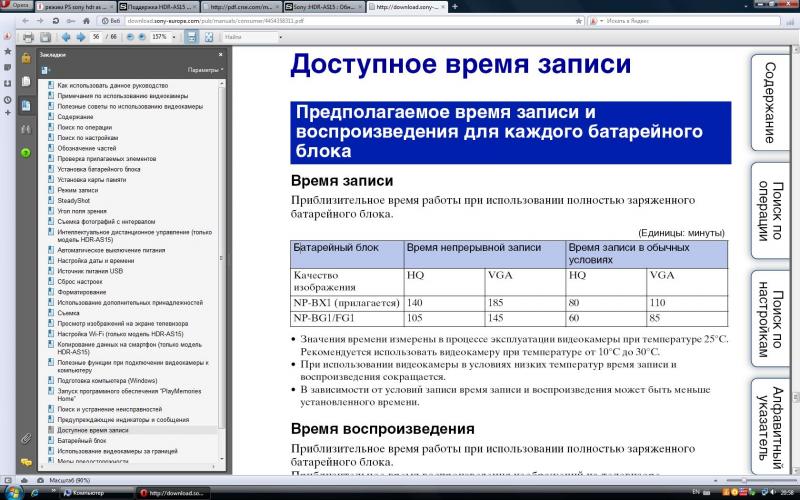
Task: Click the 'Поиск по операции' side tab
Action: click(770, 210)
